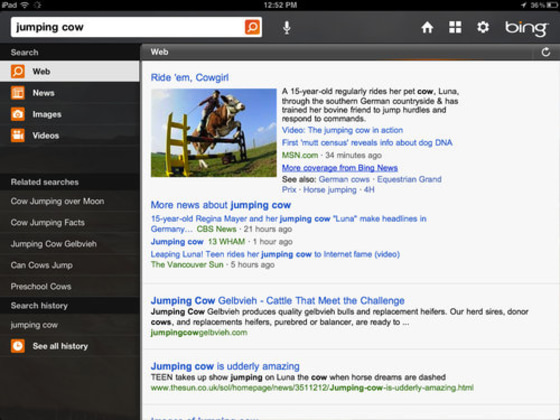Image resolution: width=560 pixels, height=420 pixels.
Task: Click the Horse jumping see-also link
Action: click(330, 190)
